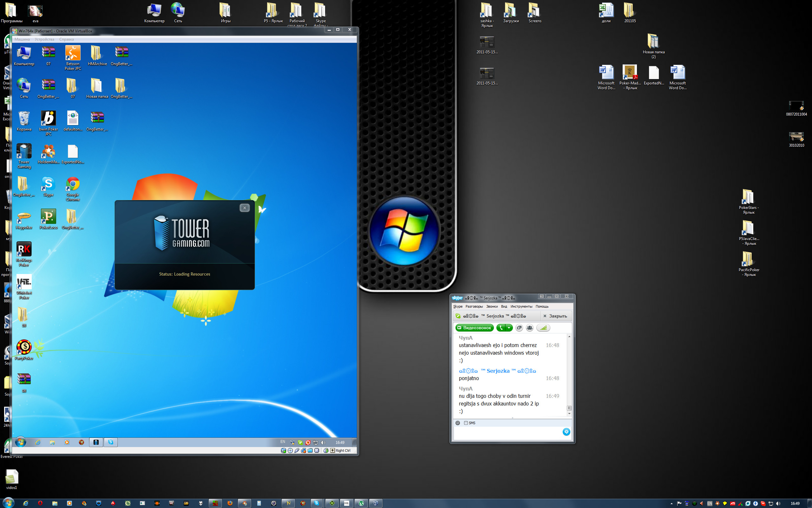Check Skype call quality signal bars
The image size is (812, 508).
click(543, 328)
